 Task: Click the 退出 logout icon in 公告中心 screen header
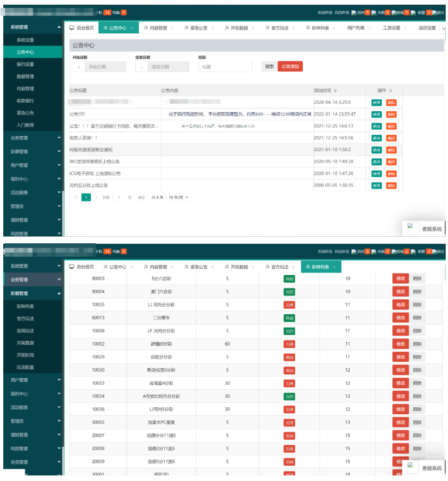[x=434, y=13]
